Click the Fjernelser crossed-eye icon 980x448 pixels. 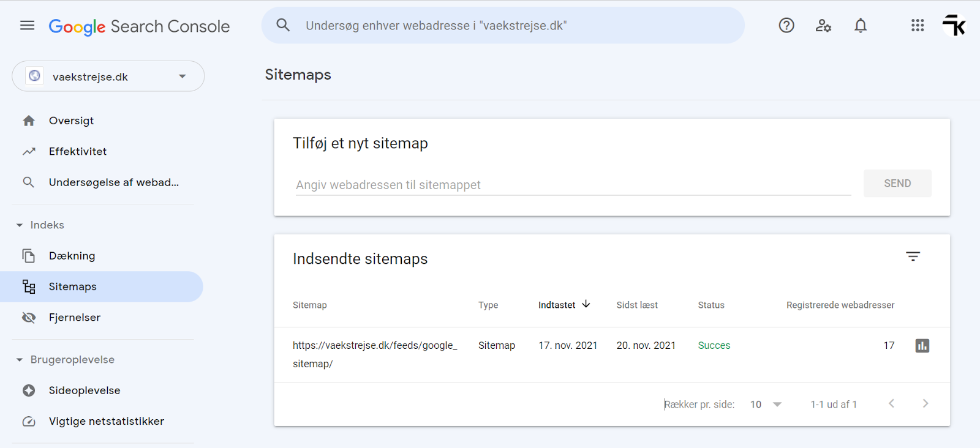click(x=29, y=317)
